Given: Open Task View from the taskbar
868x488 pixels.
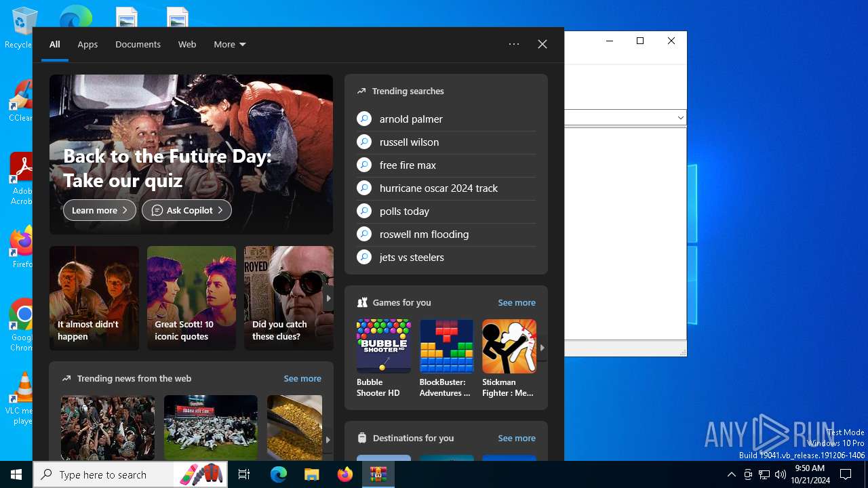Looking at the screenshot, I should click(x=244, y=474).
